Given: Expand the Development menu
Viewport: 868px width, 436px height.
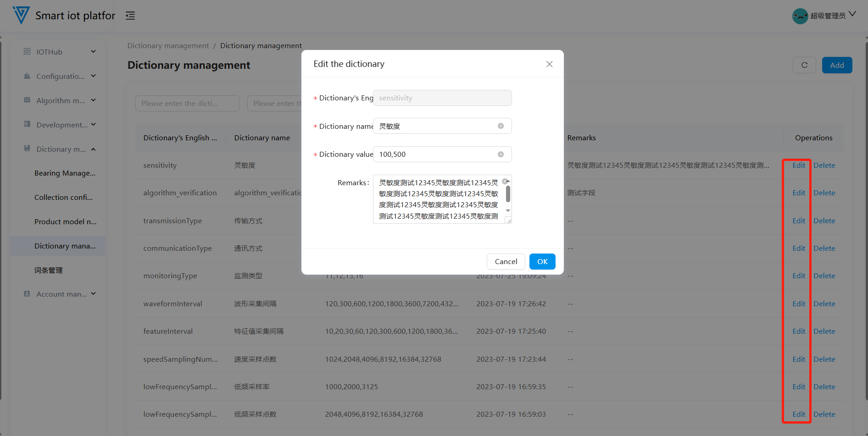Looking at the screenshot, I should tap(93, 124).
